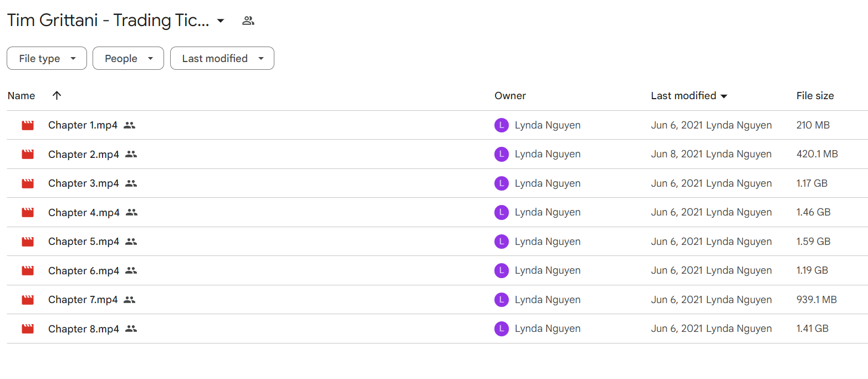Click the owner avatar in Chapter 3.mp4 row
Viewport: 868px width, 379px height.
pyautogui.click(x=502, y=183)
